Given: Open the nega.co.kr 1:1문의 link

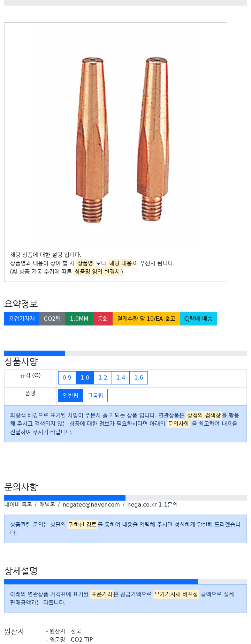Looking at the screenshot, I should click(x=152, y=505).
